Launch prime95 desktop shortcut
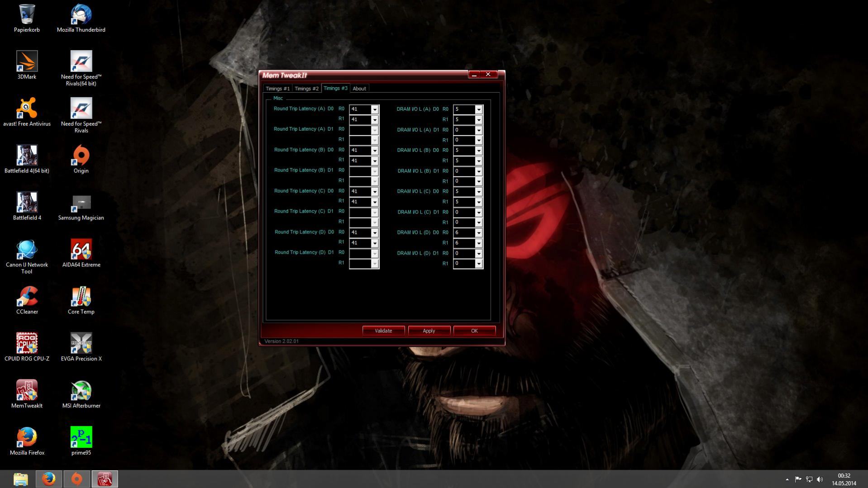The image size is (868, 488). tap(81, 442)
